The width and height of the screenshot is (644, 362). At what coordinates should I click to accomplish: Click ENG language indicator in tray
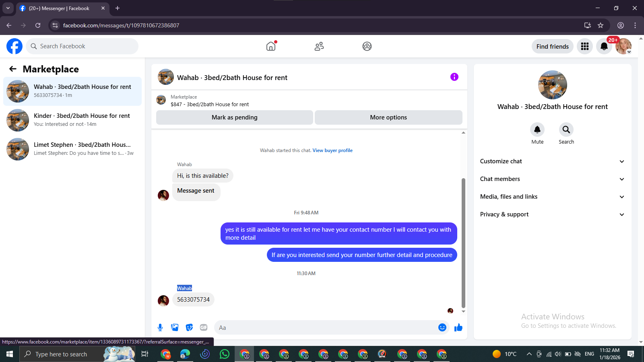(x=589, y=354)
